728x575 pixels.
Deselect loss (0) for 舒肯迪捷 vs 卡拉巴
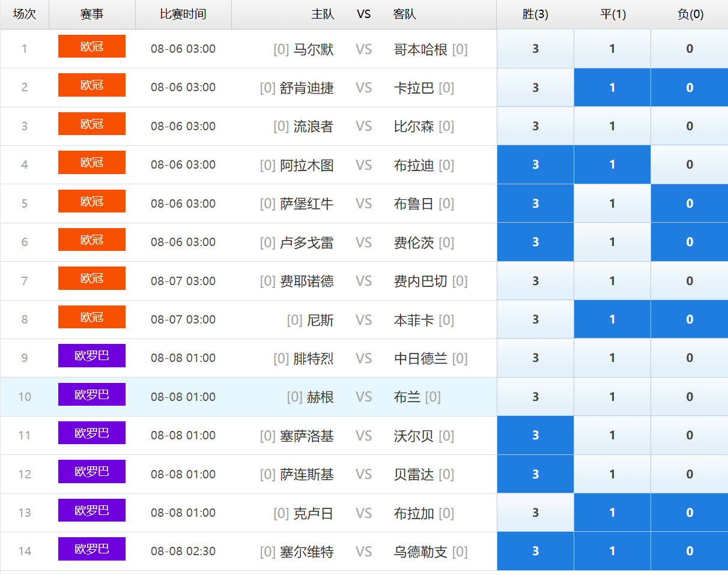pos(690,88)
